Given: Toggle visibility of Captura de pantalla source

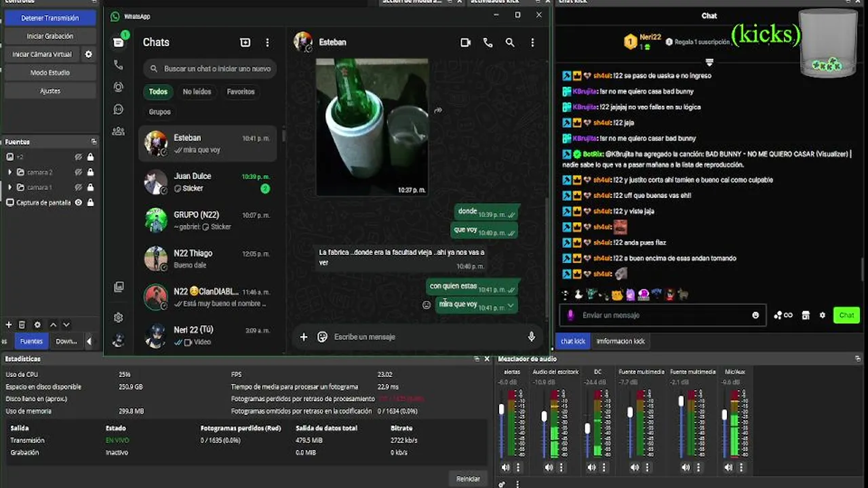Looking at the screenshot, I should coord(79,203).
